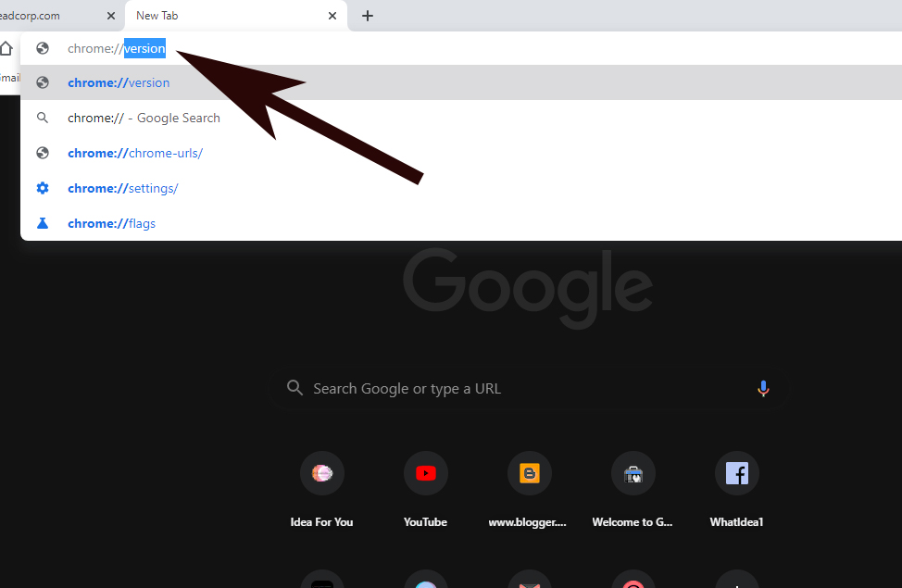This screenshot has height=588, width=902.
Task: Close the New Tab tab
Action: point(332,16)
